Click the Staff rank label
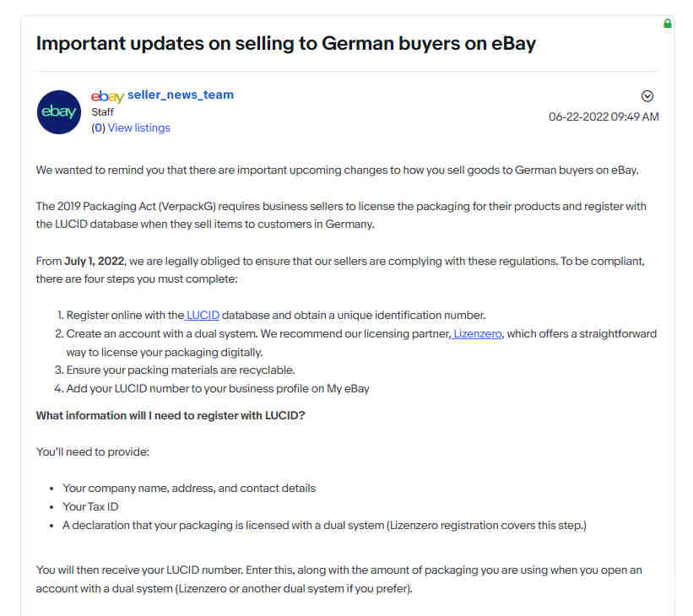Viewport: 693px width, 616px height. click(x=102, y=112)
